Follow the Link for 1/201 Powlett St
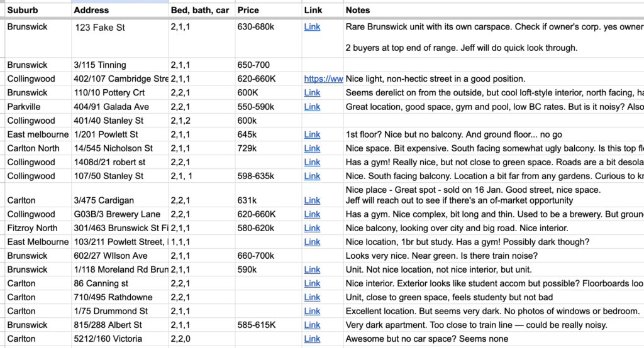 312,134
